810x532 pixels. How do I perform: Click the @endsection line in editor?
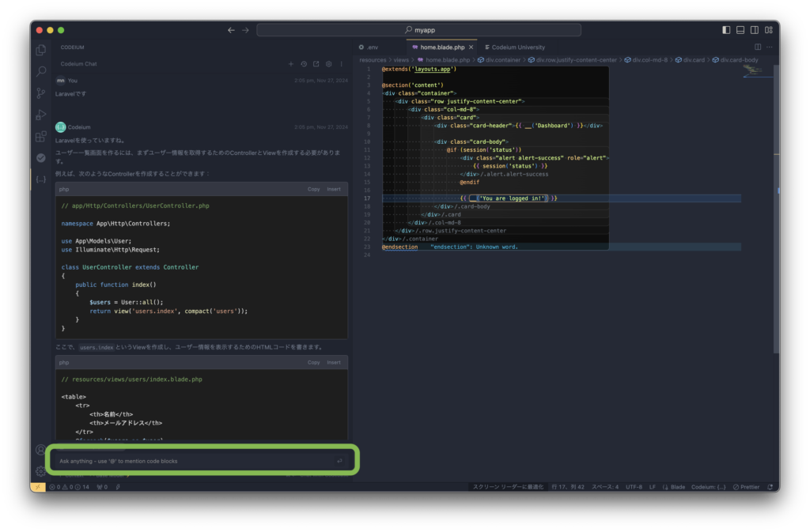(399, 247)
